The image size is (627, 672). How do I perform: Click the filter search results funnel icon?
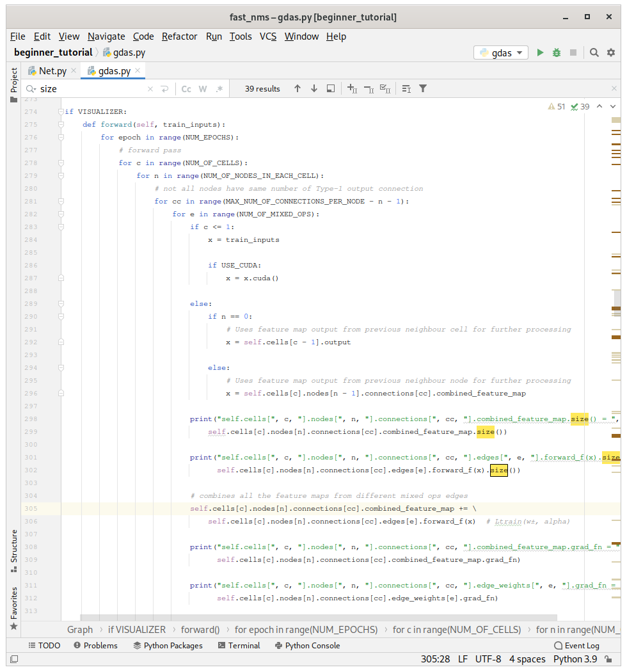(423, 89)
